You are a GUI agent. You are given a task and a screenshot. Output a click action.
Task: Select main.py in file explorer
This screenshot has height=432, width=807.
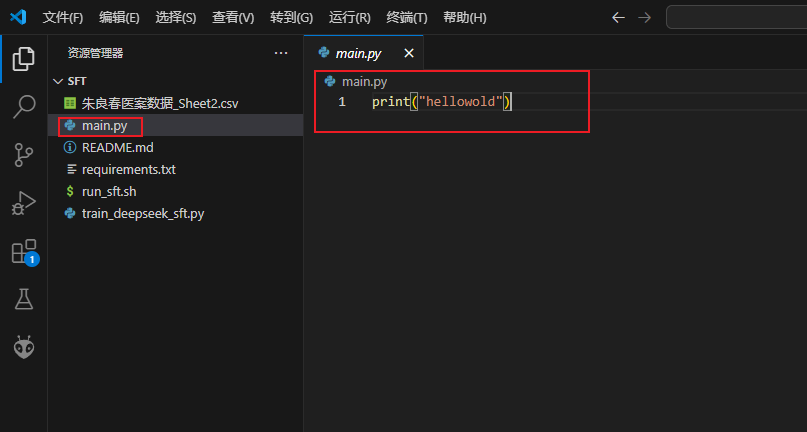(x=176, y=126)
